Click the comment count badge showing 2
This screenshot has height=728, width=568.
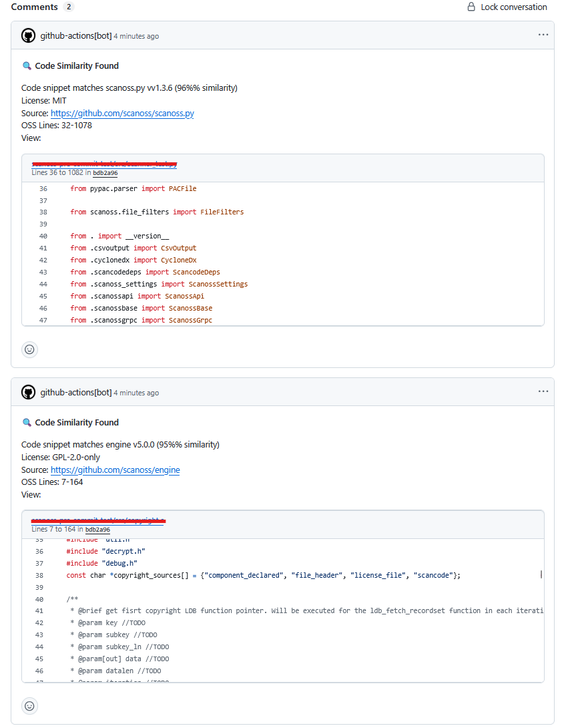tap(68, 7)
